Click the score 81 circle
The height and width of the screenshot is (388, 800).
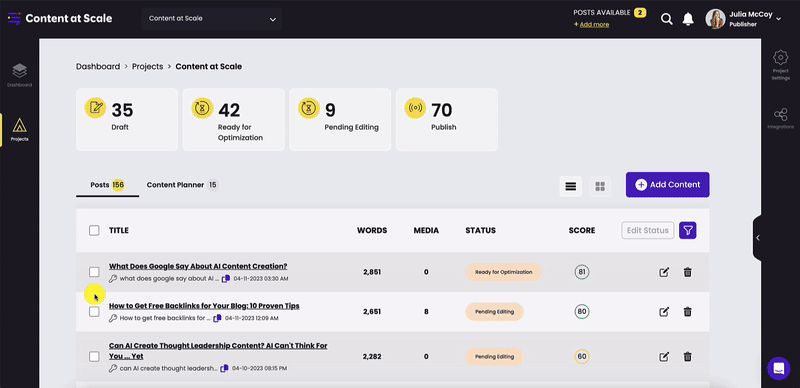[582, 272]
